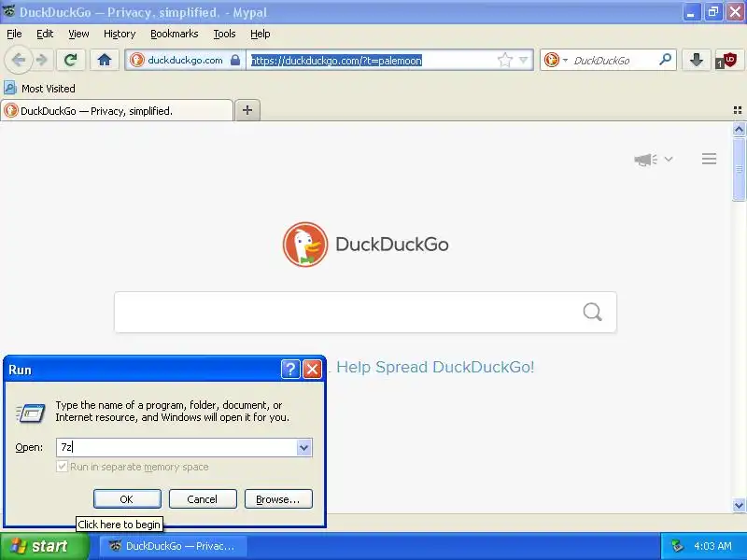Viewport: 747px width, 560px height.
Task: Click Cancel in the Run dialog
Action: 203,499
